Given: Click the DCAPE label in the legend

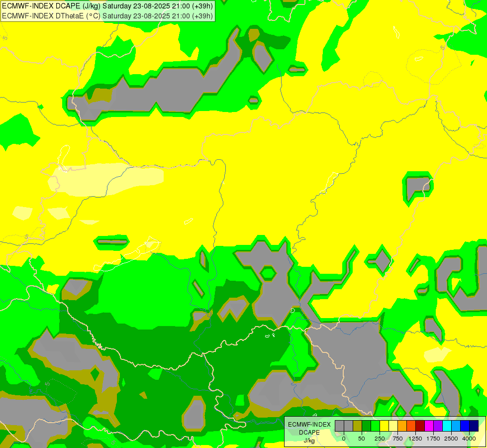Looking at the screenshot, I should point(309,433).
